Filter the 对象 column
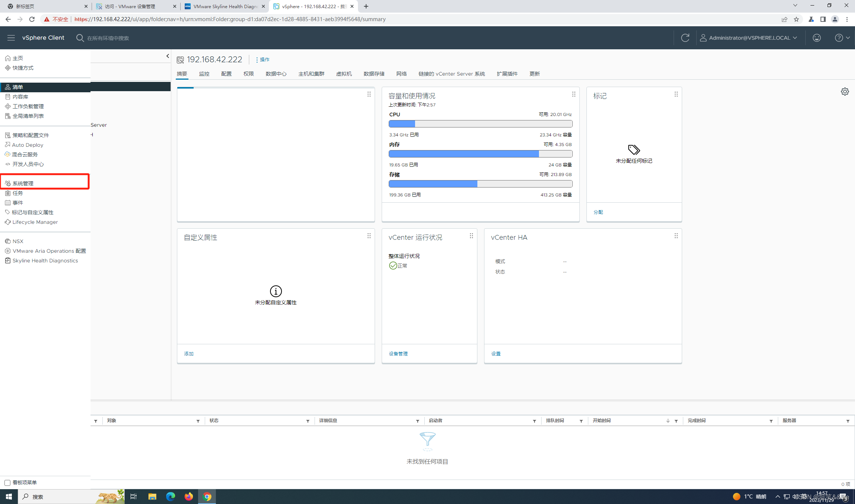Viewport: 855px width, 504px height. click(x=198, y=421)
